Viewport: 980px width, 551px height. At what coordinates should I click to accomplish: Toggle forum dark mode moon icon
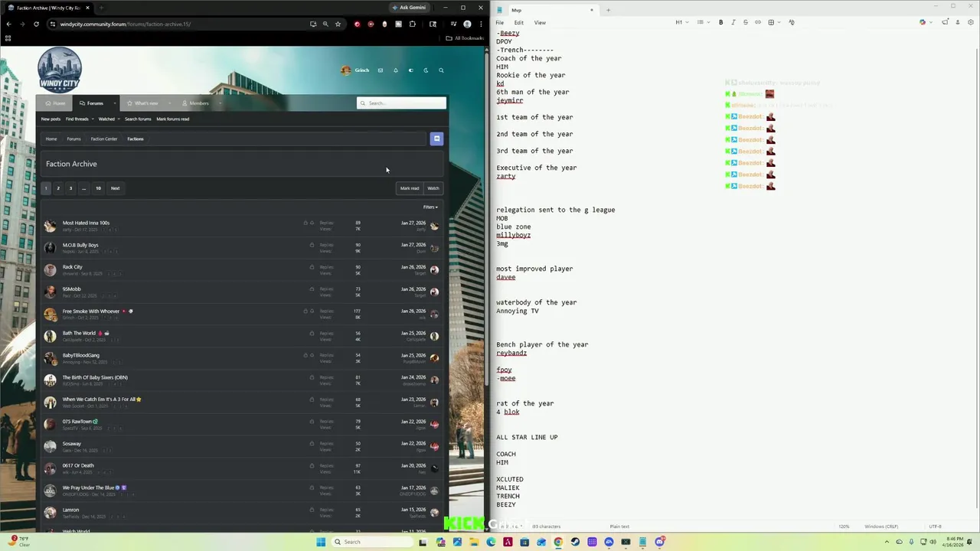pyautogui.click(x=426, y=70)
